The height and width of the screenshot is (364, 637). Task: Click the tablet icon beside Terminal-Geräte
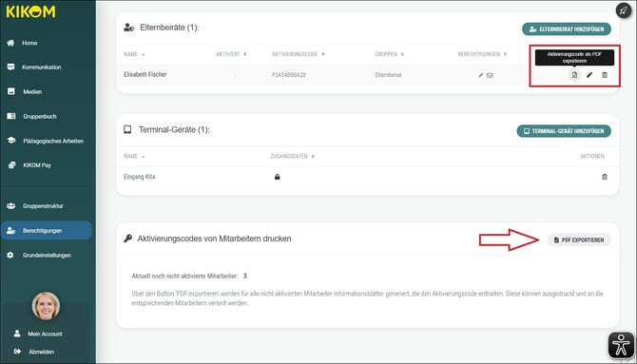[127, 129]
